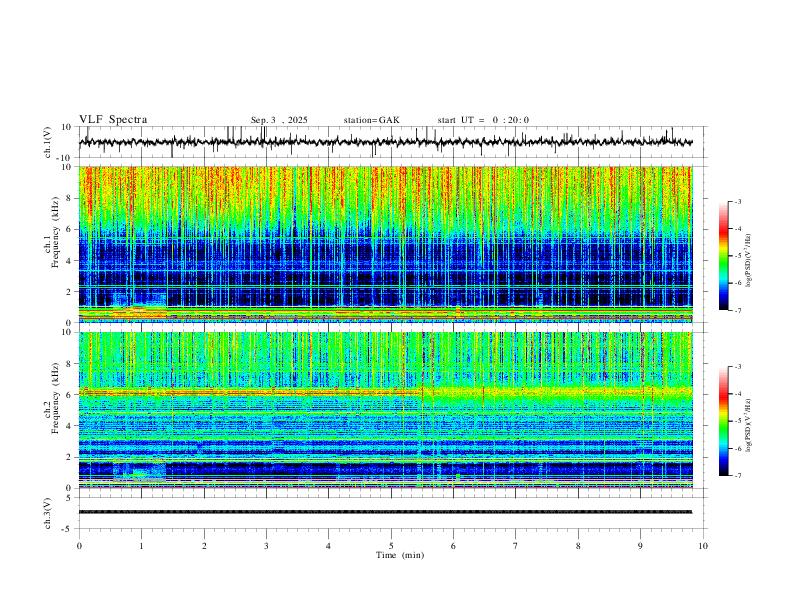Click the ch.1 Frequency (kHz) axis label
The image size is (792, 612).
click(x=51, y=234)
